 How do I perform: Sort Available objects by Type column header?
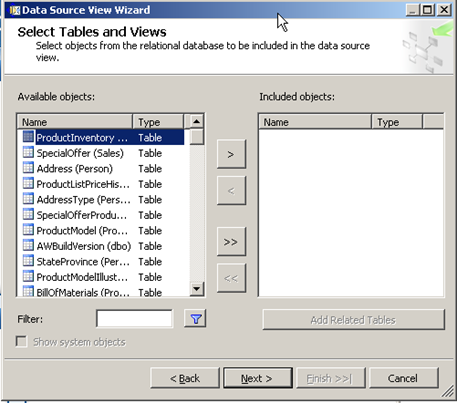158,122
